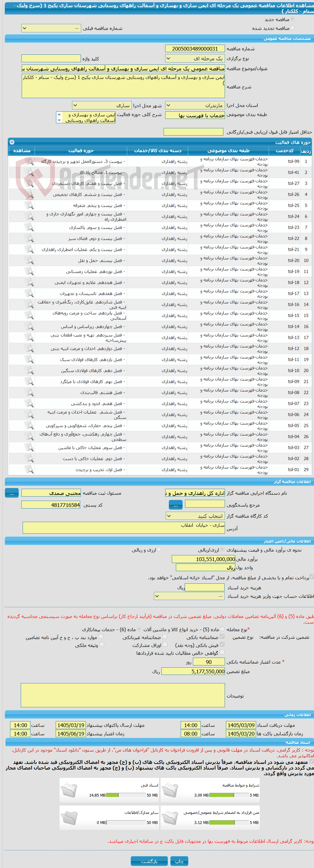314x868 pixels.
Task: Open view icon for row tol-24
Action: pos(29,216)
